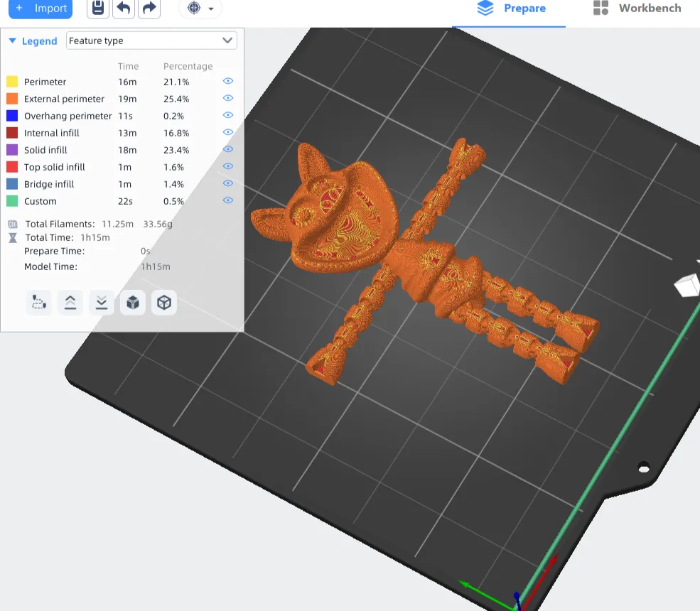
Task: Click the "Percentage" column header
Action: [x=188, y=66]
